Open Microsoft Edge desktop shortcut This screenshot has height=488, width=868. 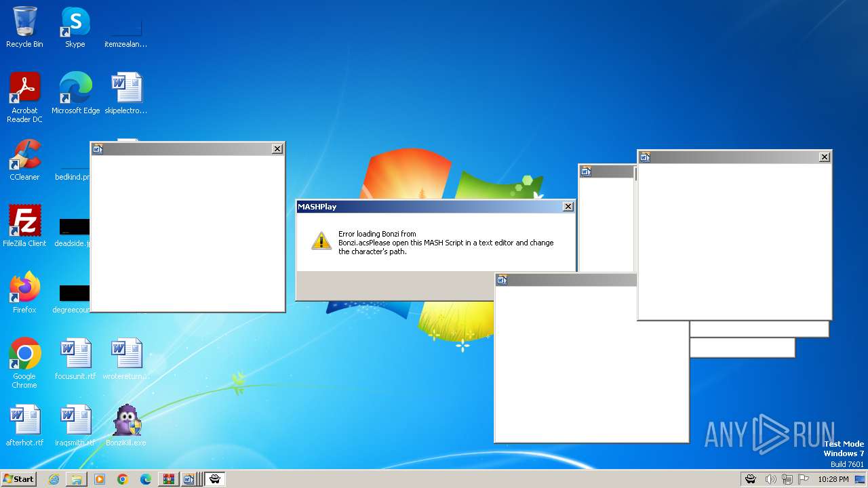pos(75,93)
